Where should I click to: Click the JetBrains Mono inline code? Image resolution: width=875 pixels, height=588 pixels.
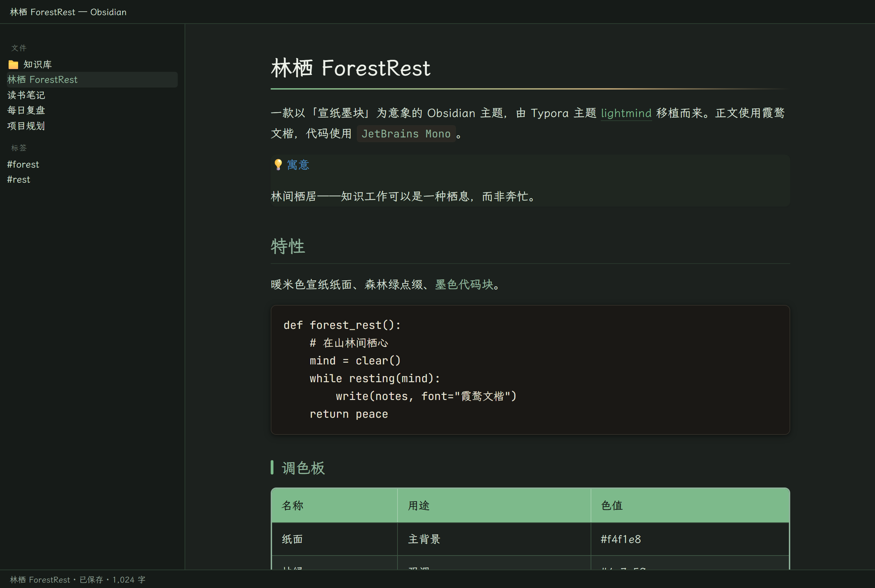tap(406, 134)
